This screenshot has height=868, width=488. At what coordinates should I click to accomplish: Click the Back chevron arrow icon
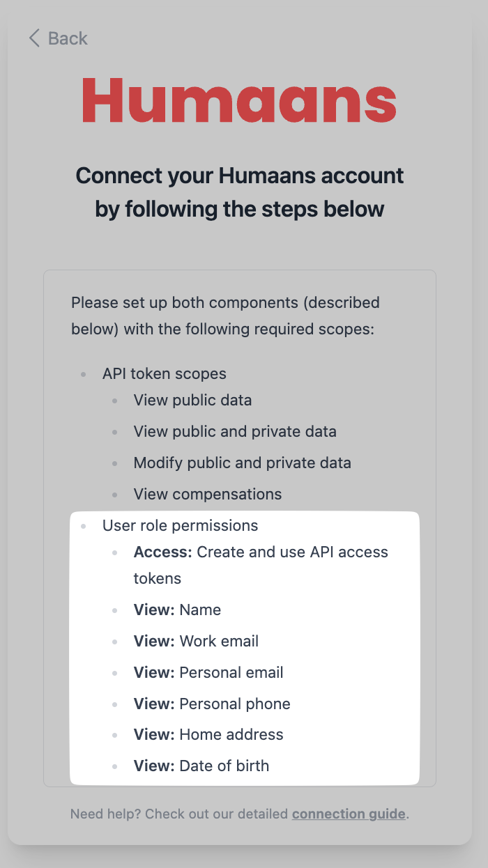34,38
